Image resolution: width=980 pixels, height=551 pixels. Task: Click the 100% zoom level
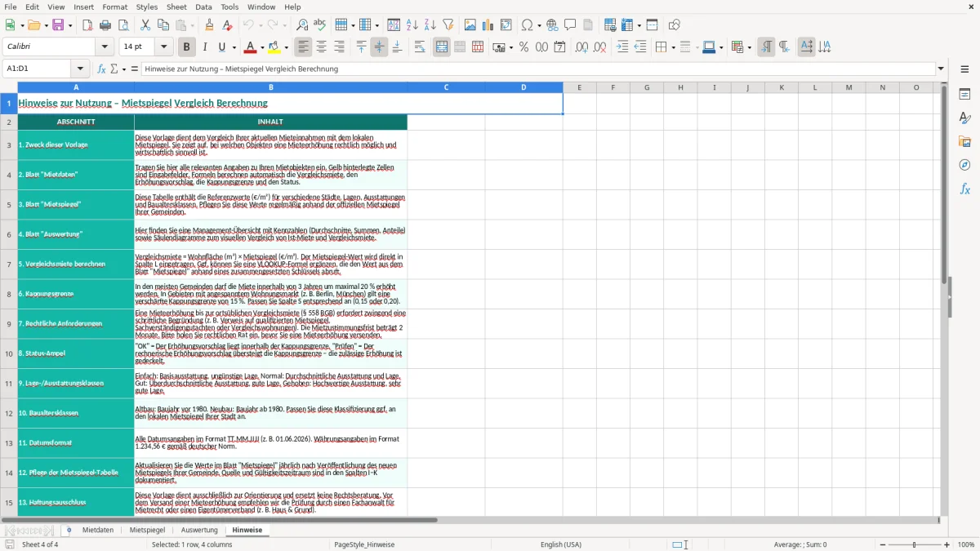(x=966, y=544)
